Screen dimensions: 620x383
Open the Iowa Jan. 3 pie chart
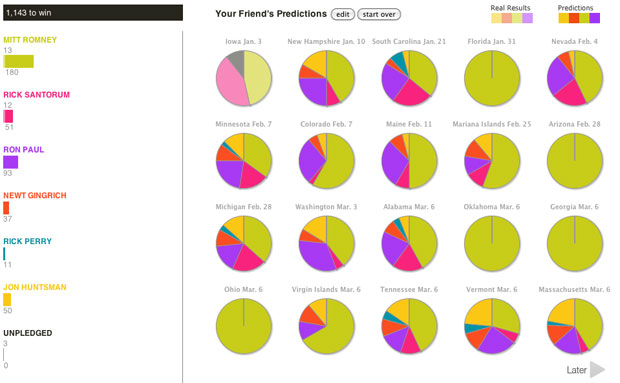click(x=244, y=78)
